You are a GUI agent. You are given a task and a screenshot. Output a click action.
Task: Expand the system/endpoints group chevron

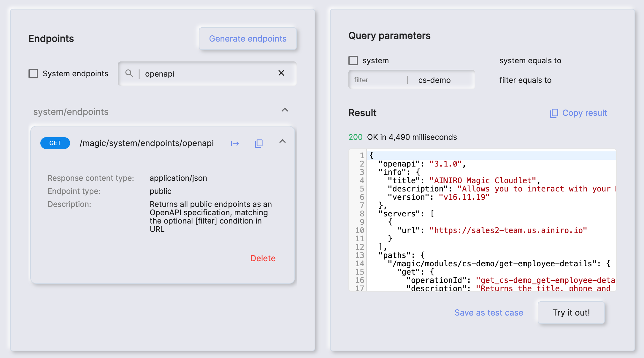click(x=285, y=110)
